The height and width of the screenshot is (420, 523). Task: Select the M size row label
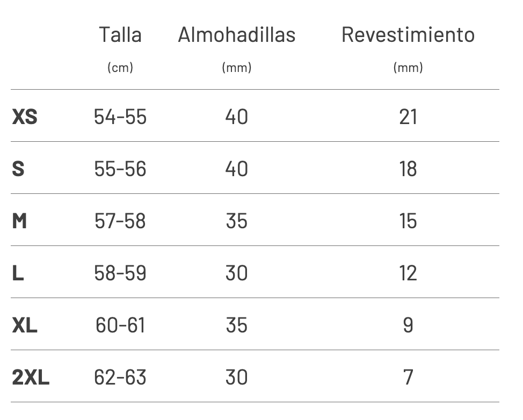click(x=19, y=221)
